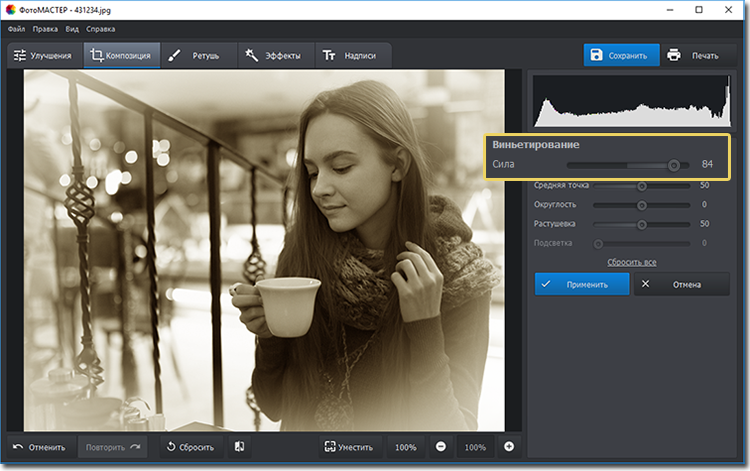Click the Сила vignette slider handle
Screen dimensions: 750x471
pyautogui.click(x=674, y=164)
